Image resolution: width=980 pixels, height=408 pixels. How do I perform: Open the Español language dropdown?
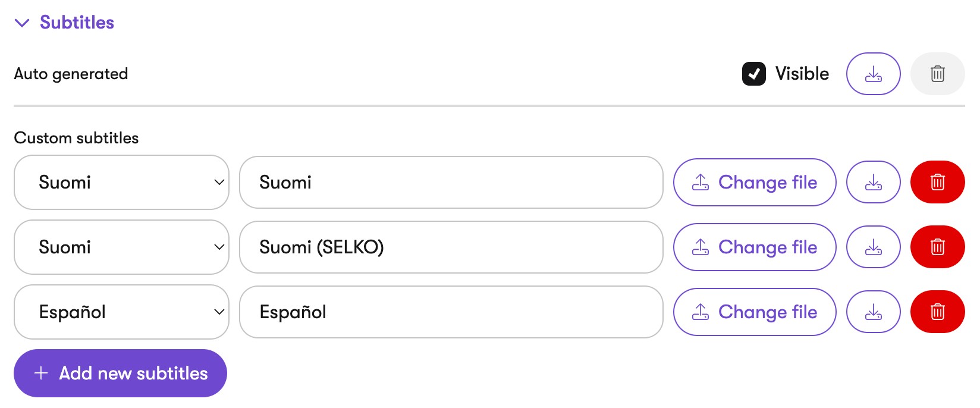pos(121,312)
